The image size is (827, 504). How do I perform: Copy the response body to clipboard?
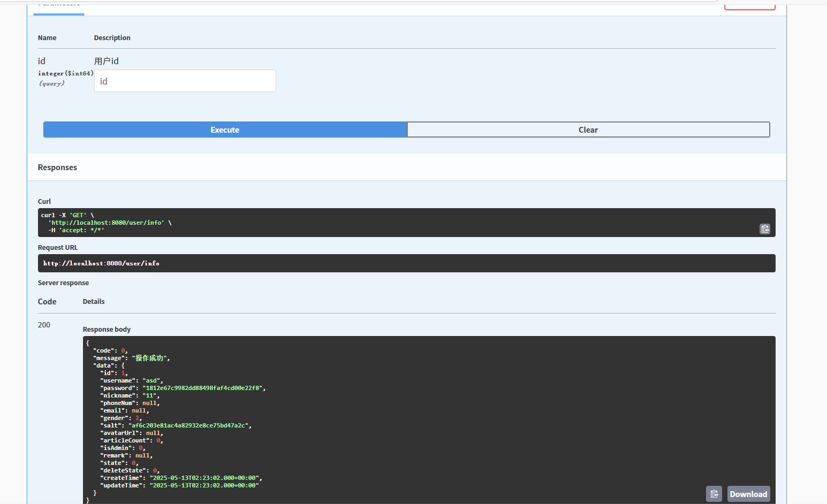click(x=714, y=494)
